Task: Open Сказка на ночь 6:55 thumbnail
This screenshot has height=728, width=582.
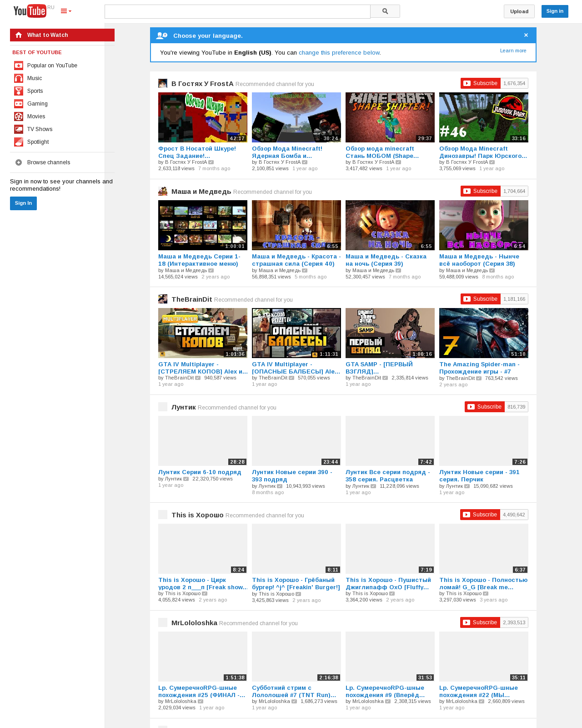Action: pyautogui.click(x=390, y=225)
